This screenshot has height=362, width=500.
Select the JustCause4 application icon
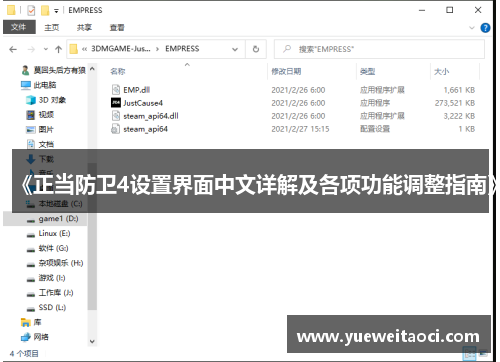tap(116, 103)
